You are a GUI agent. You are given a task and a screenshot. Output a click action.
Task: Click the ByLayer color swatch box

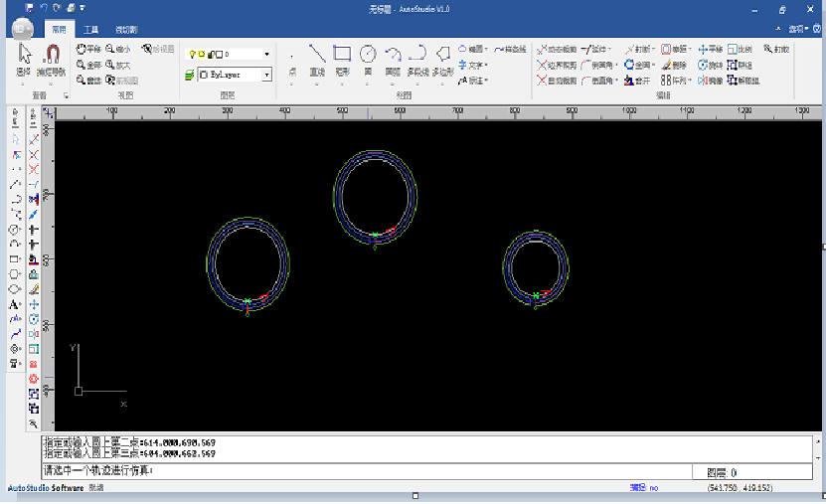click(x=204, y=75)
